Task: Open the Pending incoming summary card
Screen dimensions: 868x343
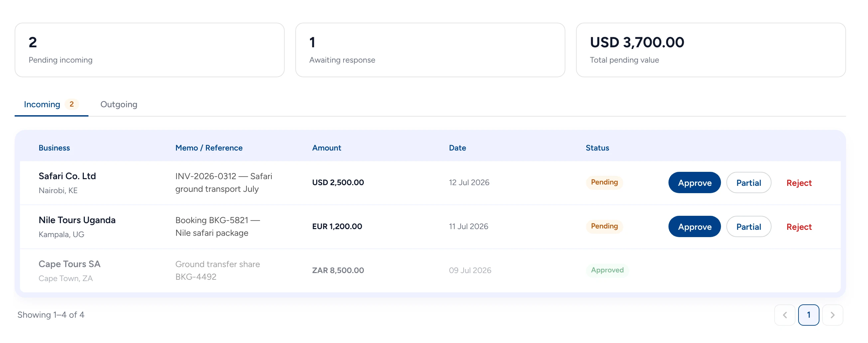Action: 150,50
